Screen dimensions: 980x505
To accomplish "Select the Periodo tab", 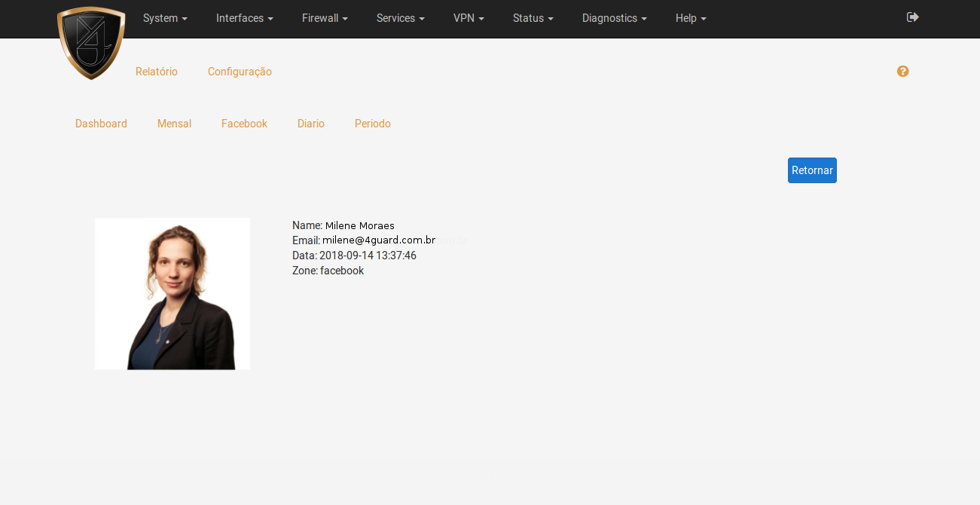I will [372, 124].
